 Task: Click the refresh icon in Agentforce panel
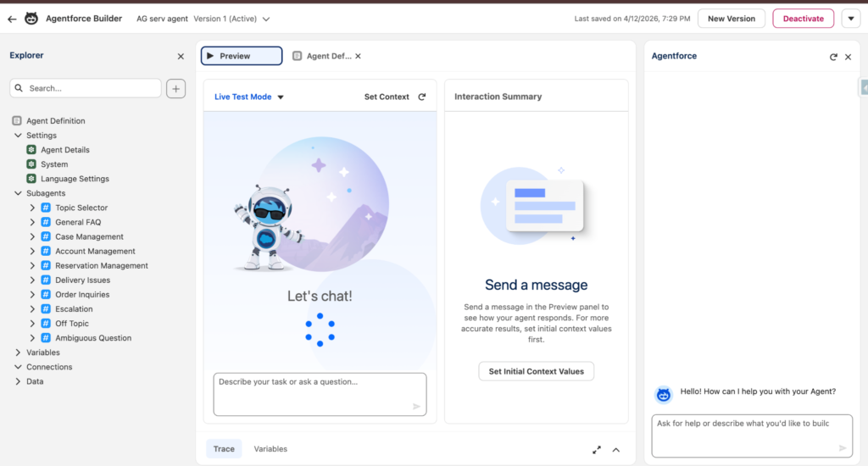pos(833,57)
